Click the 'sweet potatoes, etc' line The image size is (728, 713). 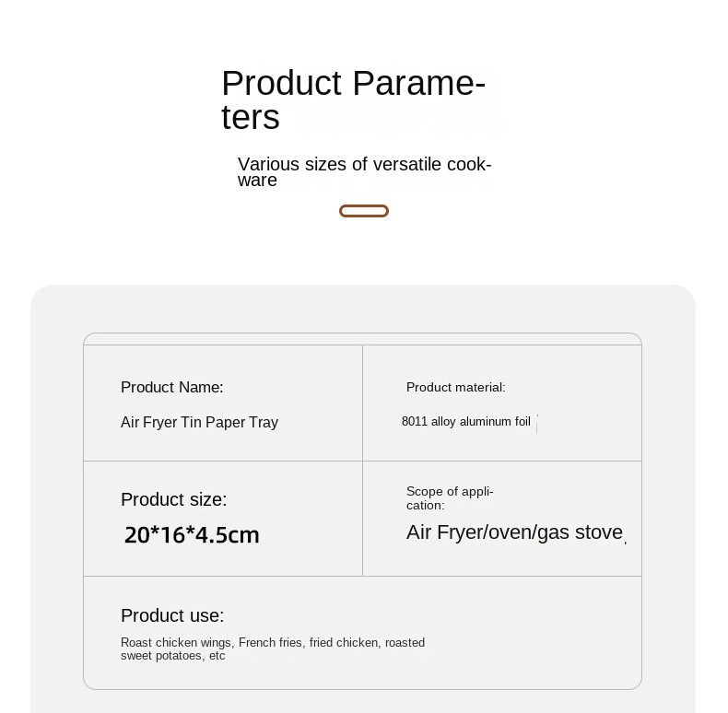172,656
